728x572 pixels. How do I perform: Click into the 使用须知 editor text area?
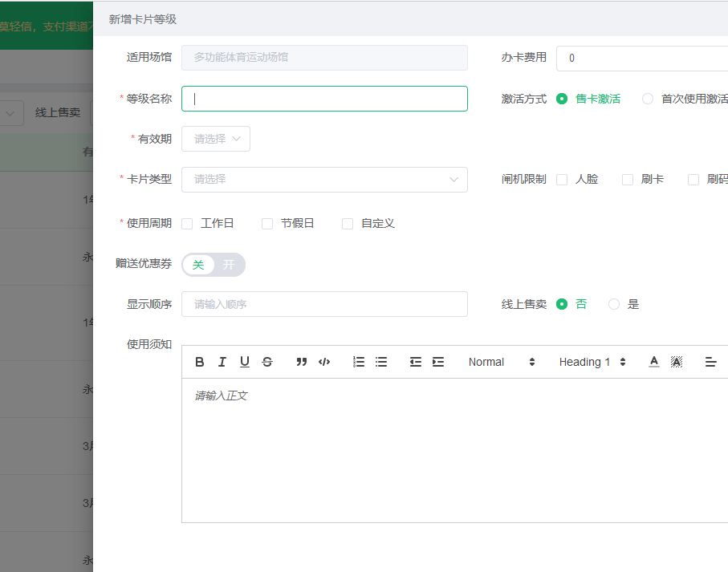click(x=453, y=449)
